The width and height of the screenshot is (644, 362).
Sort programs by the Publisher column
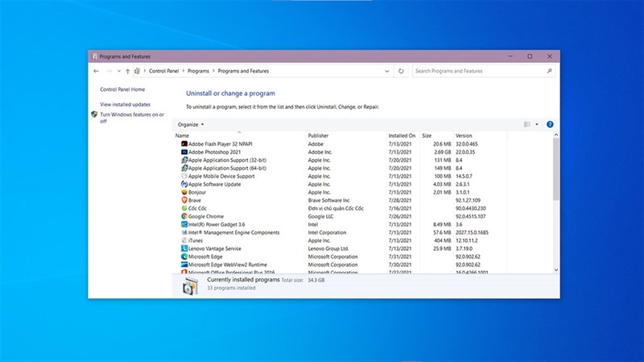coord(319,135)
